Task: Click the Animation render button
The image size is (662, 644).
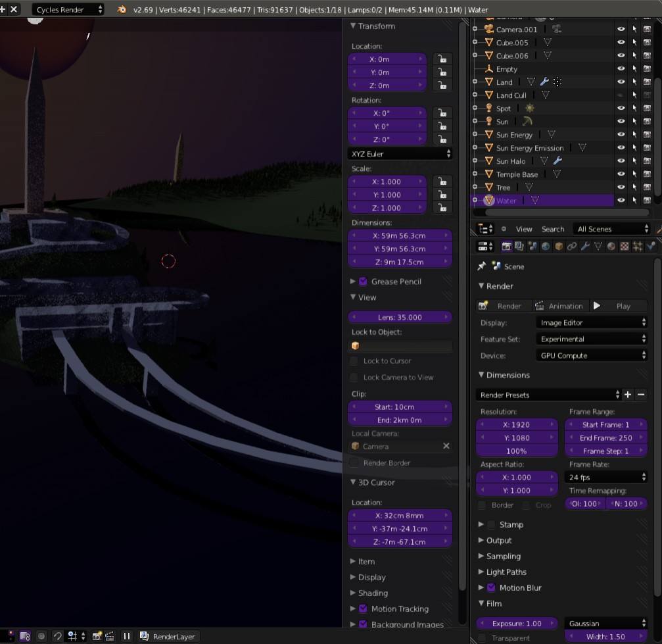Action: [559, 306]
